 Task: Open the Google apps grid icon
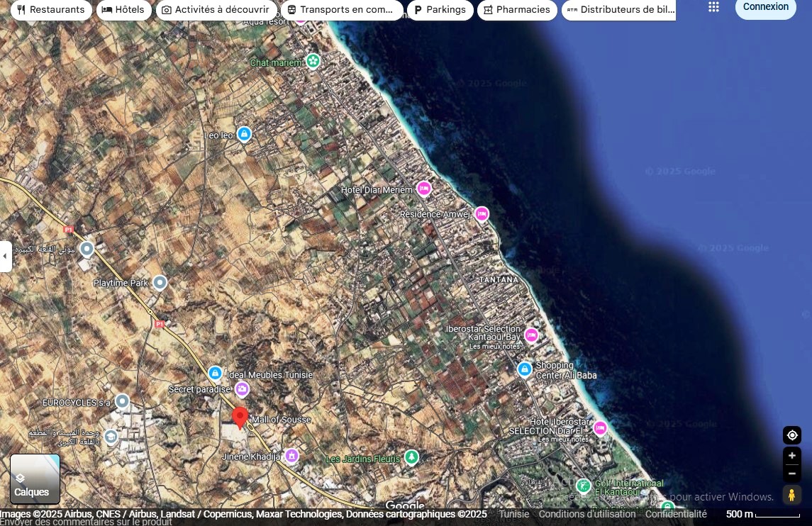pyautogui.click(x=713, y=7)
